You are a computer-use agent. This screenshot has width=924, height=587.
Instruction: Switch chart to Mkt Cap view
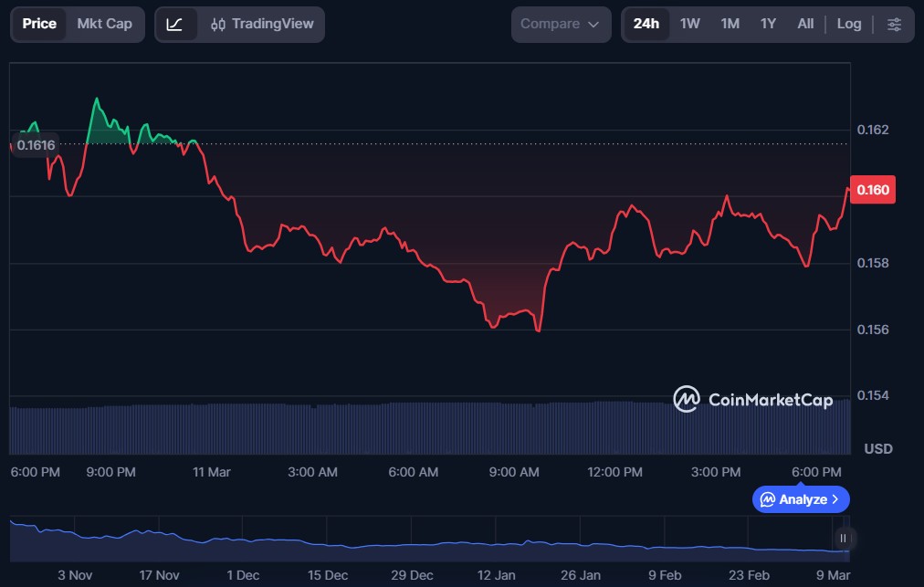tap(104, 25)
